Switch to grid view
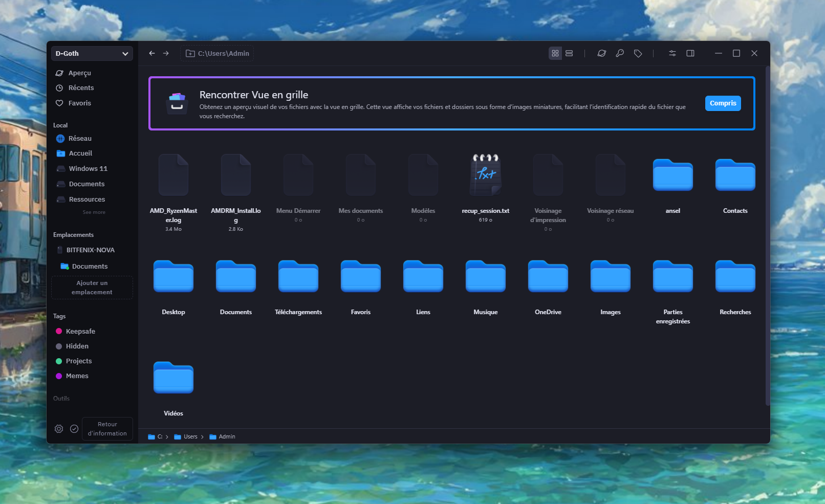Image resolution: width=825 pixels, height=504 pixels. tap(555, 53)
